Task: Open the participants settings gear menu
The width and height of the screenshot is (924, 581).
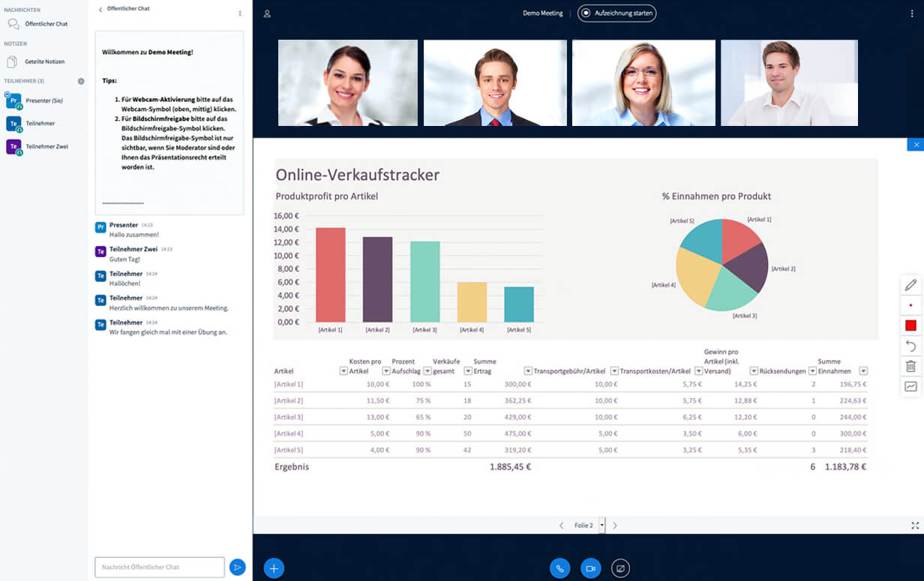Action: click(x=81, y=81)
